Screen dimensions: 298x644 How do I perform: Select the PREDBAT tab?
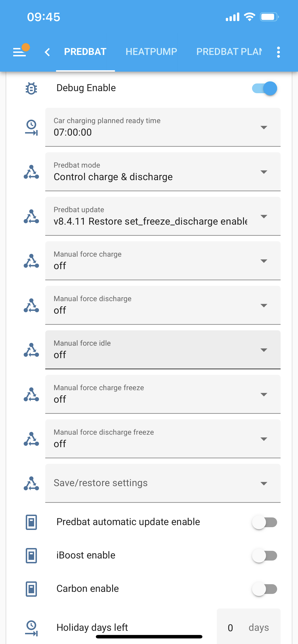click(85, 52)
